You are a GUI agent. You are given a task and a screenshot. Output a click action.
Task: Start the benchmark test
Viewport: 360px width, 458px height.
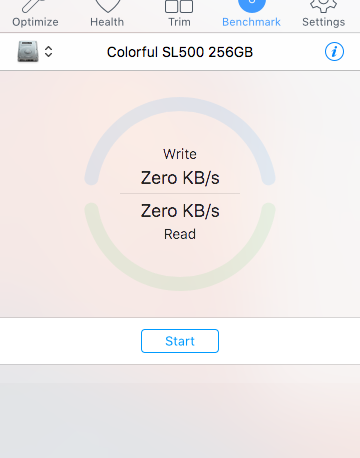[180, 341]
